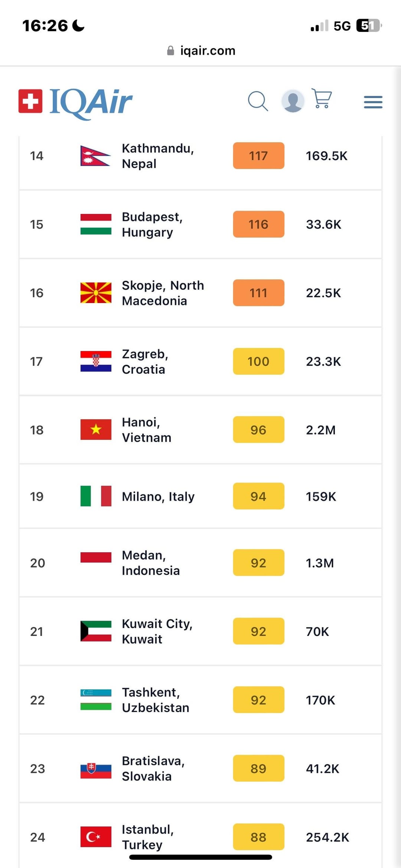The width and height of the screenshot is (401, 868).
Task: Open the shopping cart icon
Action: pyautogui.click(x=322, y=98)
